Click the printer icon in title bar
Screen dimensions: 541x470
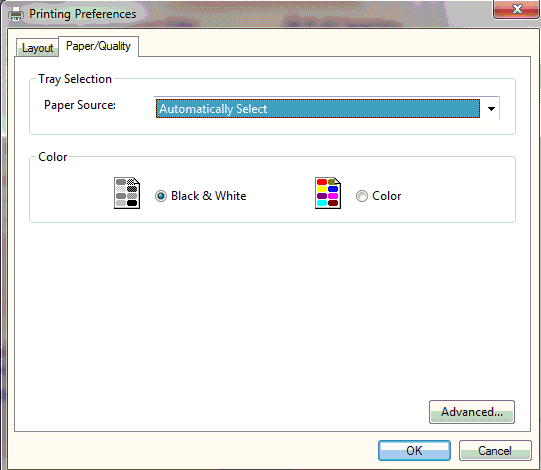click(16, 14)
